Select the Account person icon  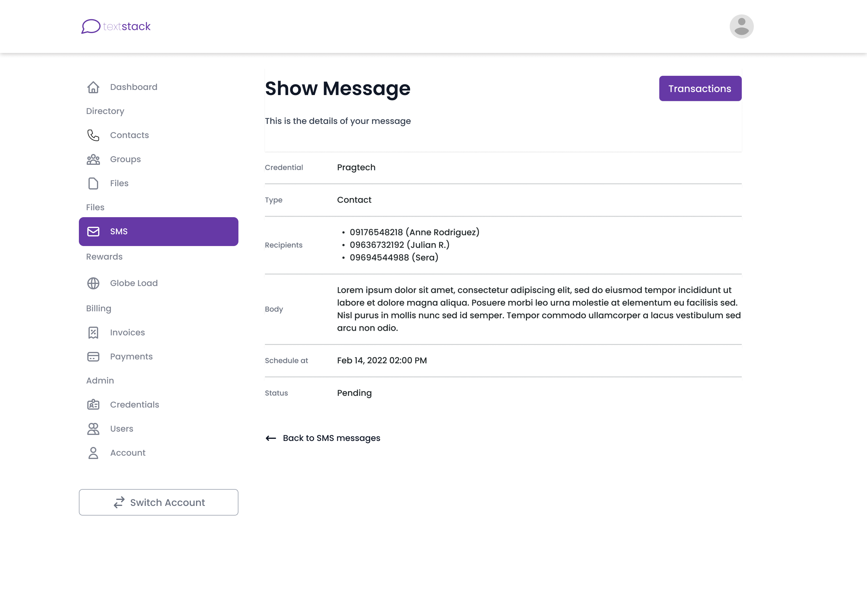click(x=93, y=452)
